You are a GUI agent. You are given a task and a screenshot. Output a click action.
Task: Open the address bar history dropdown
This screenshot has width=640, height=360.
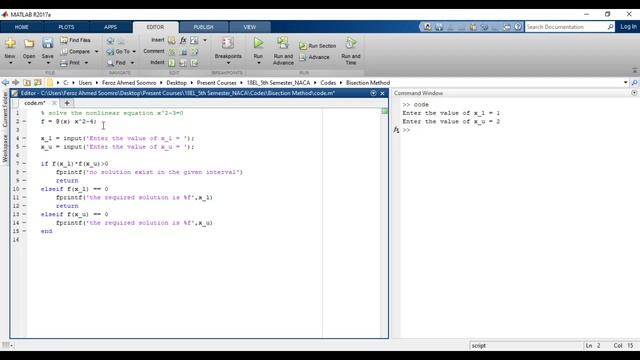(x=625, y=82)
